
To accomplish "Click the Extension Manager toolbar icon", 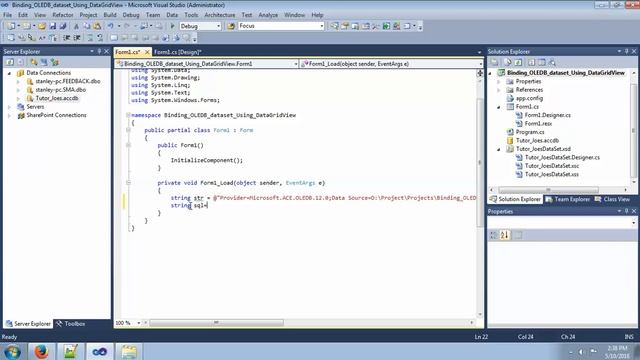I will (396, 26).
